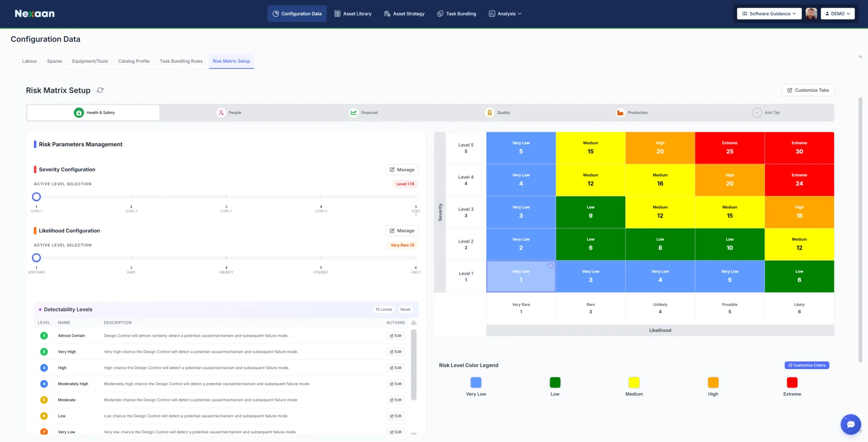Open the chat support bubble icon

[851, 424]
